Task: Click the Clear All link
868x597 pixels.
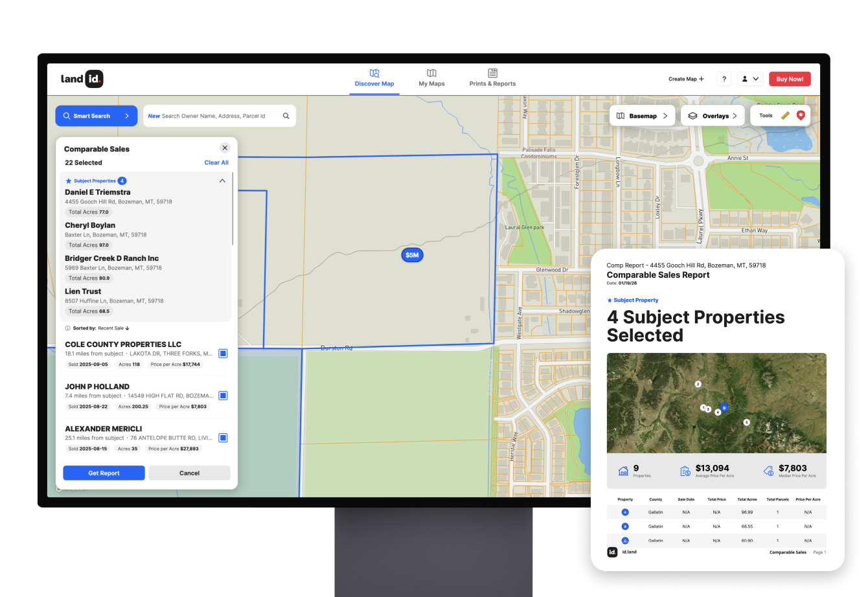Action: coord(216,163)
